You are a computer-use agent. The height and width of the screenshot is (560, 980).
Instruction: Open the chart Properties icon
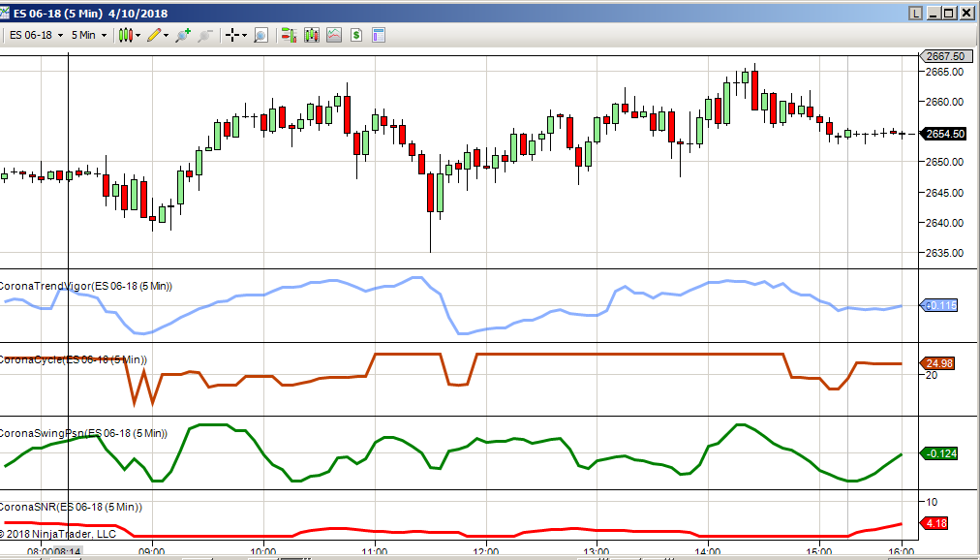[x=378, y=35]
